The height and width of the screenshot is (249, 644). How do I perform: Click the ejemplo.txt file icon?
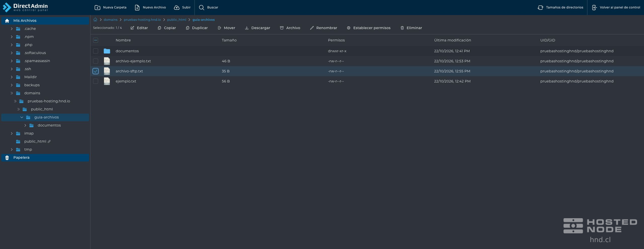[x=107, y=81]
